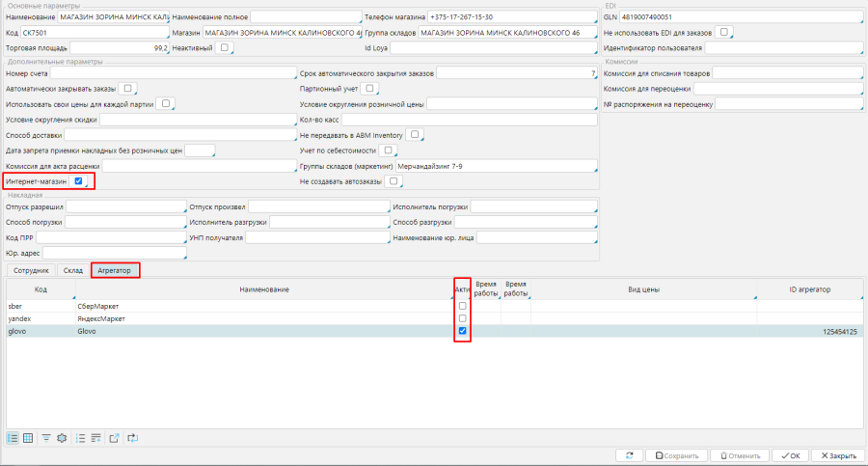The image size is (868, 466).
Task: Click the Номер счета input field
Action: (x=172, y=73)
